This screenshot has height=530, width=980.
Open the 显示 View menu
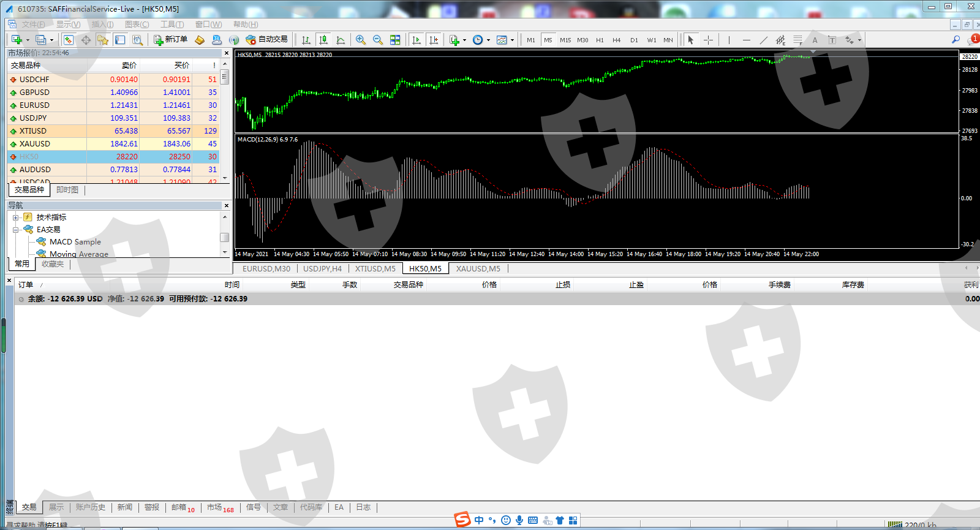point(69,25)
